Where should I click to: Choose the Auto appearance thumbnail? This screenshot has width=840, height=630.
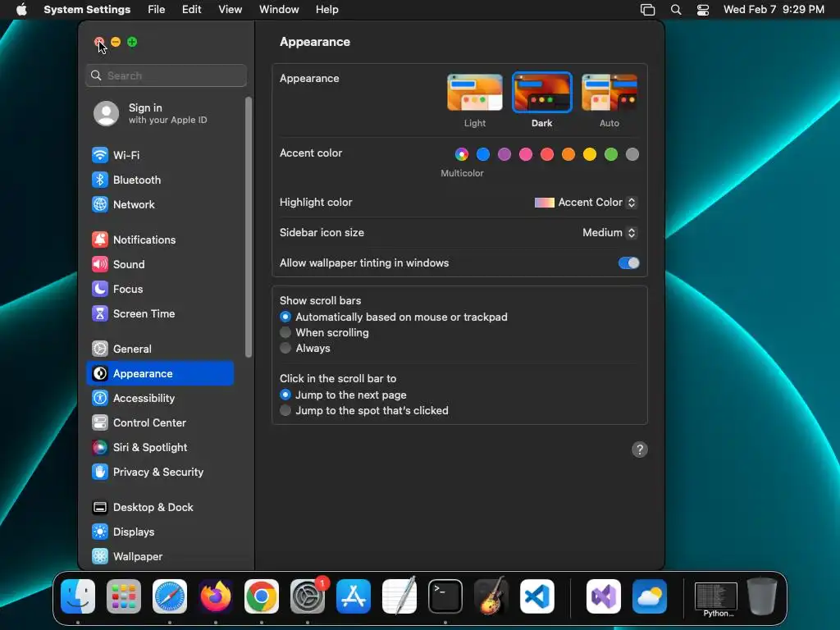[609, 93]
